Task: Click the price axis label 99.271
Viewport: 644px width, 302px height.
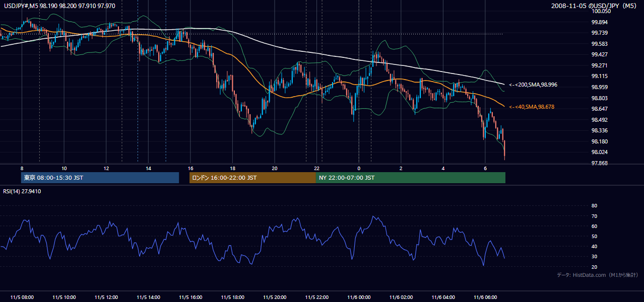Action: click(600, 65)
